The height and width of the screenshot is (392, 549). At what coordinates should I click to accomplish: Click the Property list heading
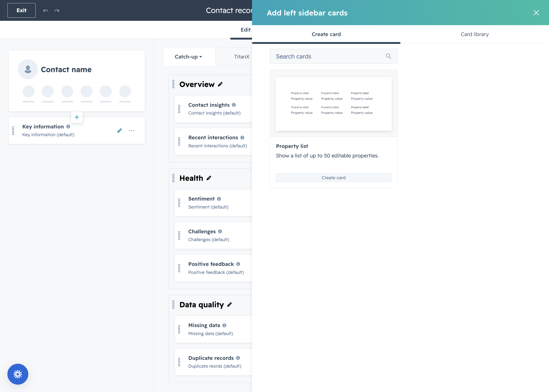pyautogui.click(x=292, y=146)
